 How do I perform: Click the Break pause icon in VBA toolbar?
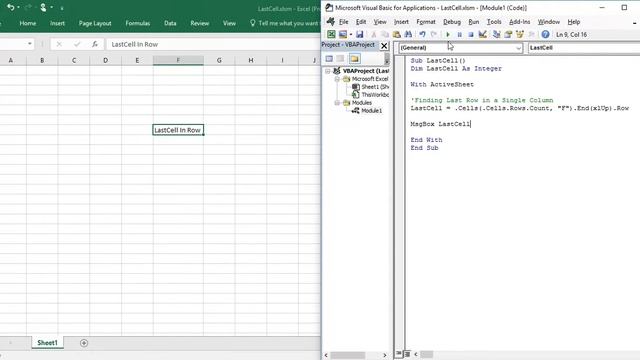click(x=459, y=35)
